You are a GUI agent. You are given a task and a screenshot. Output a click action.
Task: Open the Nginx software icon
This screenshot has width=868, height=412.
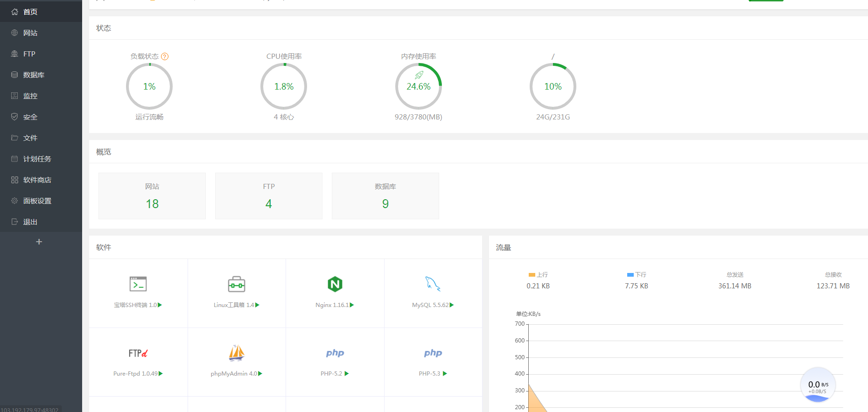(335, 284)
